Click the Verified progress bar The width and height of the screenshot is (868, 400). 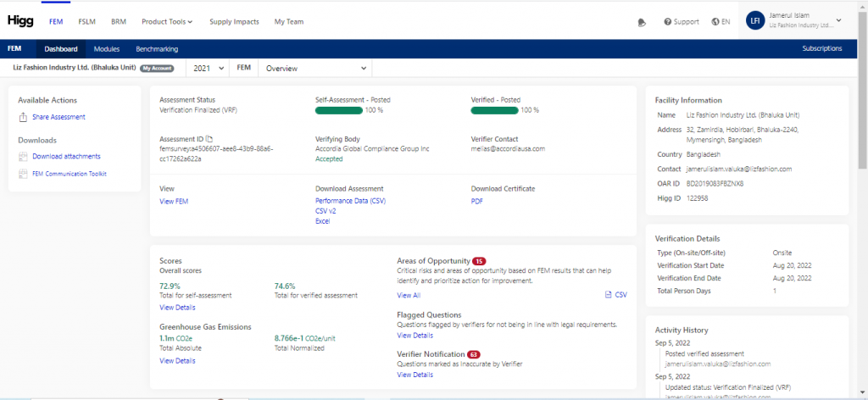[495, 110]
